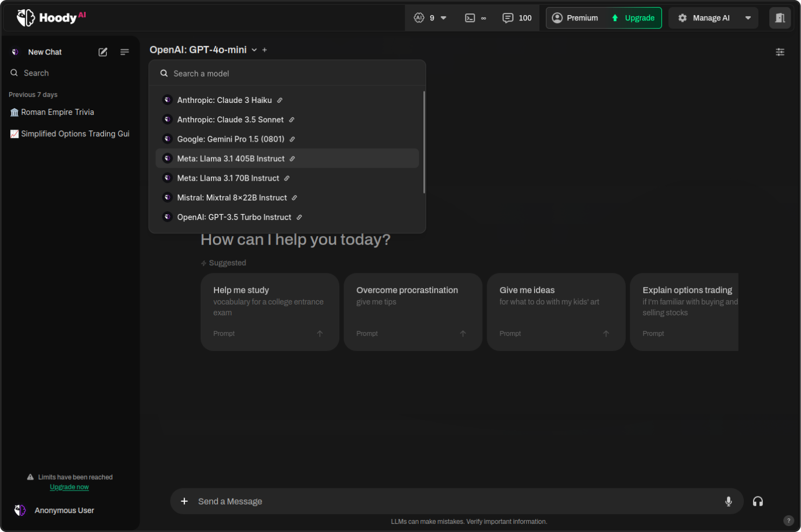This screenshot has width=801, height=532.
Task: Click the New Chat label in sidebar
Action: [x=45, y=52]
